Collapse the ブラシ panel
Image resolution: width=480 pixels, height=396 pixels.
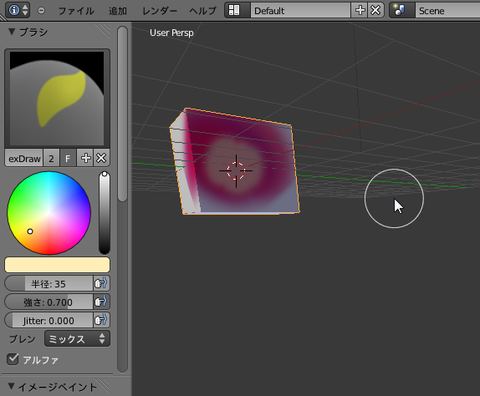(12, 32)
